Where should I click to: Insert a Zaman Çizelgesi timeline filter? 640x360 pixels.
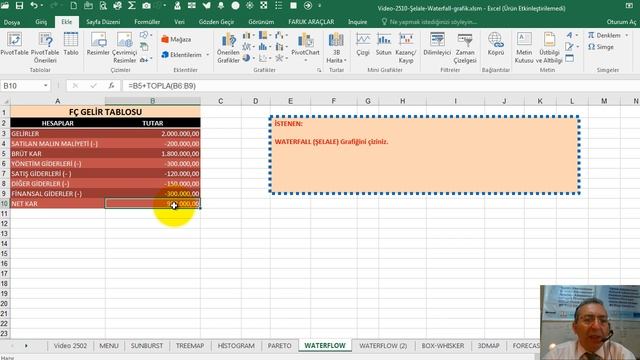click(465, 48)
